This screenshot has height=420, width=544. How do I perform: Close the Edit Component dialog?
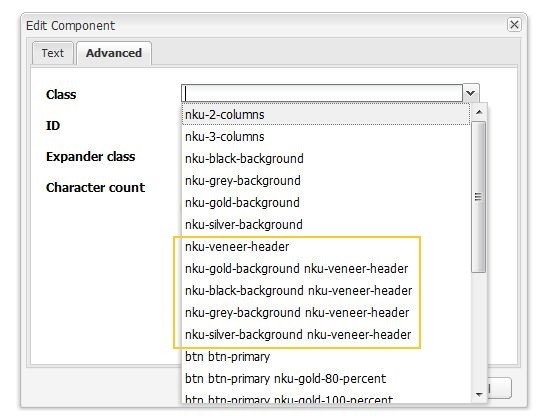point(514,25)
